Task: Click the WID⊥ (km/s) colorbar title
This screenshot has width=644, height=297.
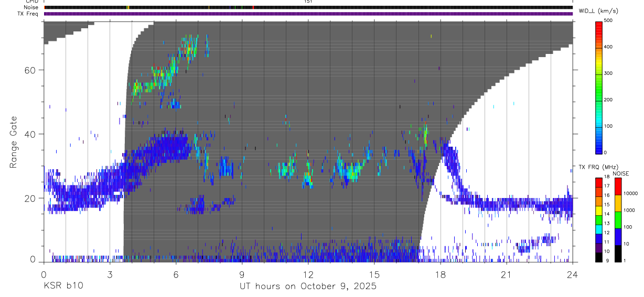Action: click(599, 11)
